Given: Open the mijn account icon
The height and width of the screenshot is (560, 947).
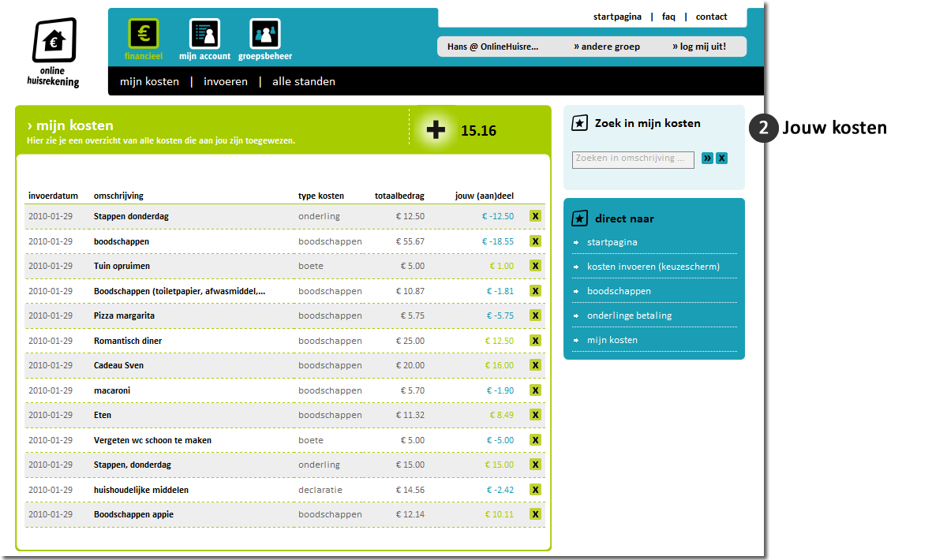Looking at the screenshot, I should point(204,34).
